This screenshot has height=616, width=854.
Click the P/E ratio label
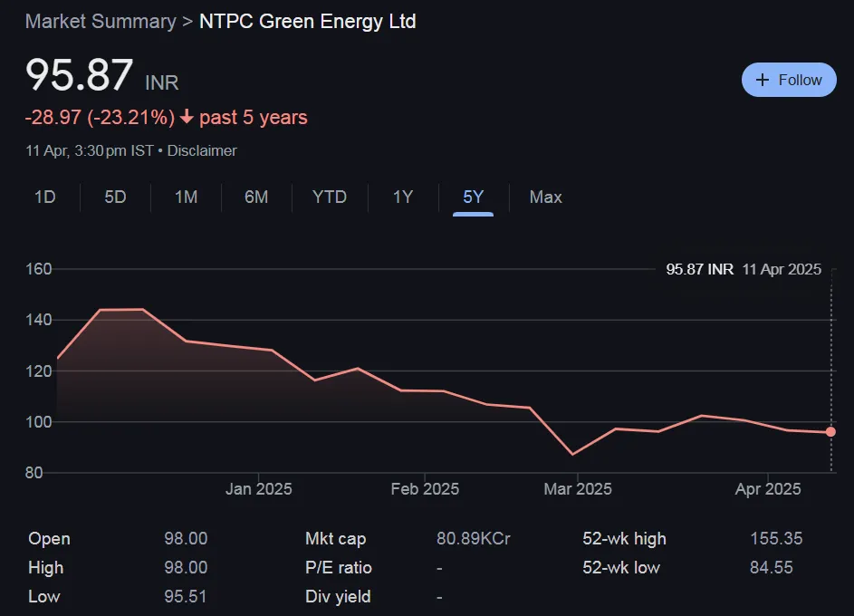(338, 567)
